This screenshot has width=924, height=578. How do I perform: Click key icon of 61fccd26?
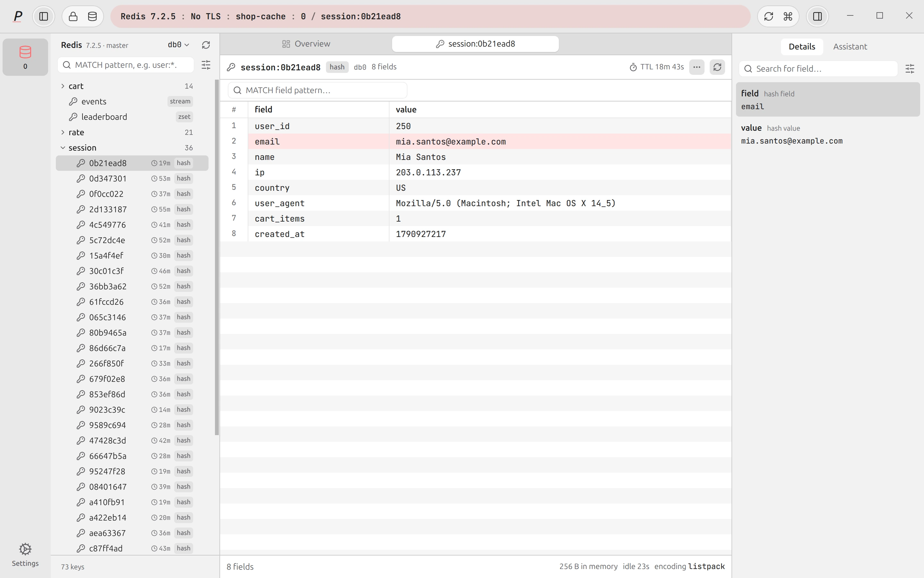[x=81, y=302]
